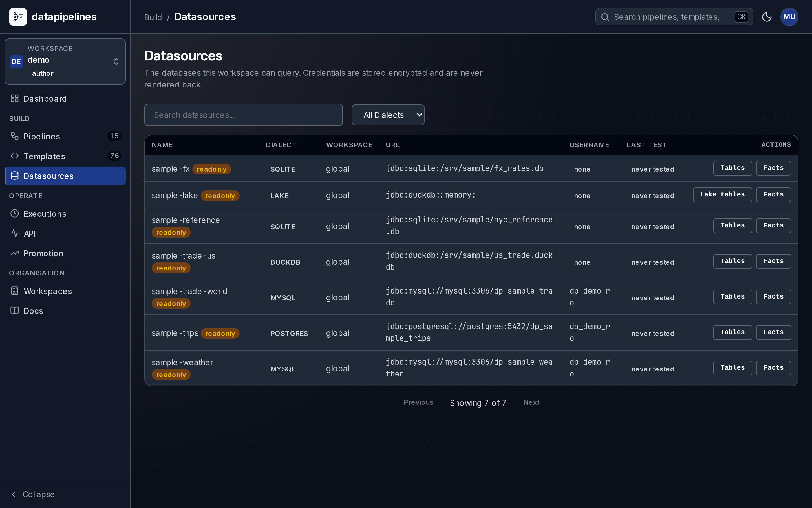The width and height of the screenshot is (812, 508).
Task: Open Lake tables for sample-lake
Action: (x=722, y=194)
